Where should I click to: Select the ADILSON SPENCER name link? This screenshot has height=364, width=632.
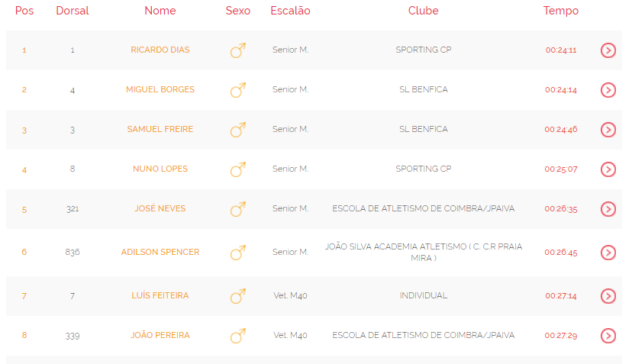click(x=160, y=252)
